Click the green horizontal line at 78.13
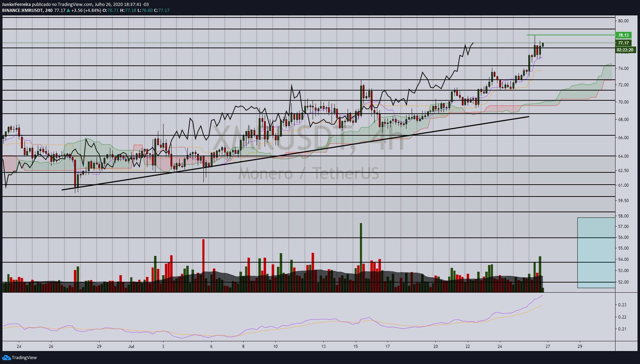Image resolution: width=640 pixels, height=364 pixels. tap(571, 35)
